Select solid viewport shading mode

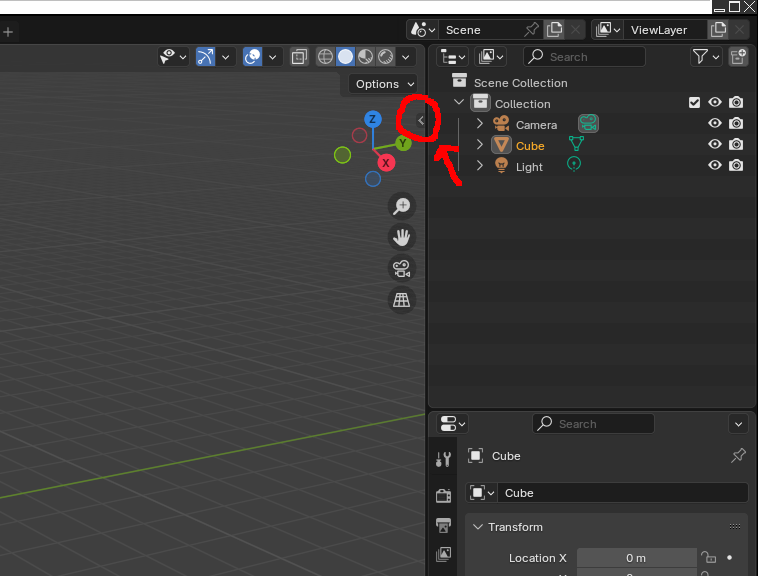pos(345,57)
